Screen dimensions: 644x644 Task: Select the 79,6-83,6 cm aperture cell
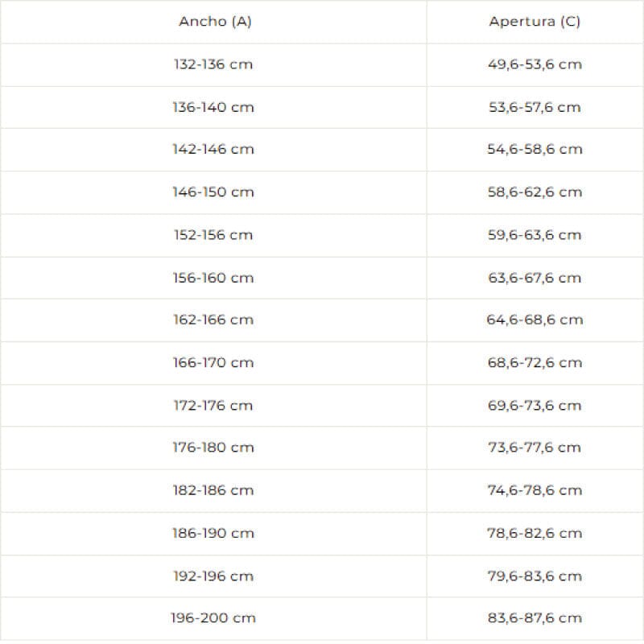tap(535, 576)
